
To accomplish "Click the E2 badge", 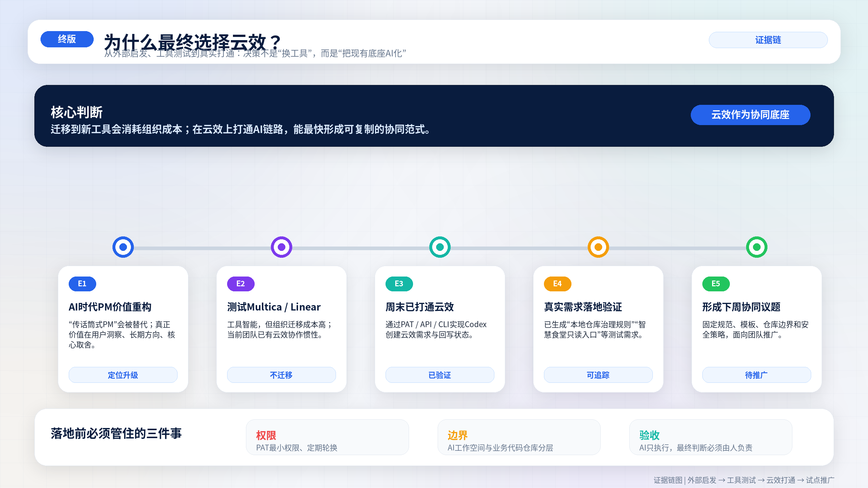I will 241,284.
